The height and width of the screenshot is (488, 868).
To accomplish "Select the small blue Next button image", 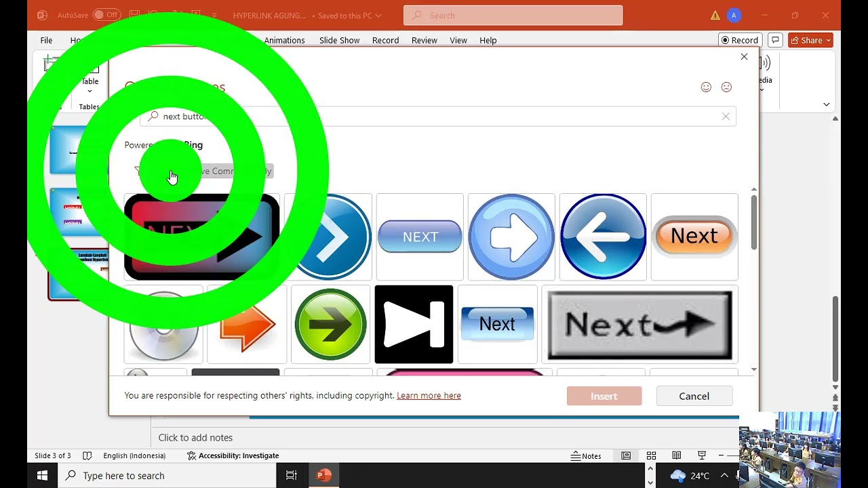I will 497,324.
